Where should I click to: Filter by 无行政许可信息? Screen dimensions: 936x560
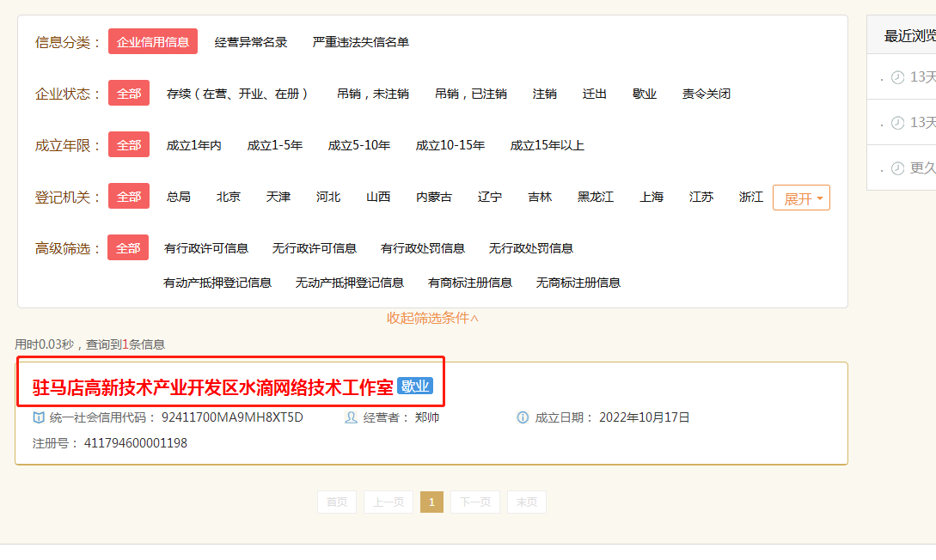point(315,248)
